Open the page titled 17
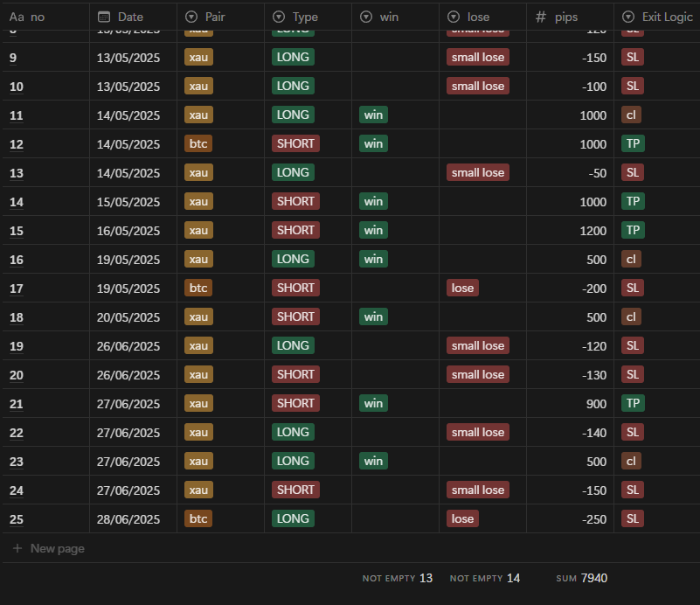Screen dimensions: 700x605 [x=17, y=289]
